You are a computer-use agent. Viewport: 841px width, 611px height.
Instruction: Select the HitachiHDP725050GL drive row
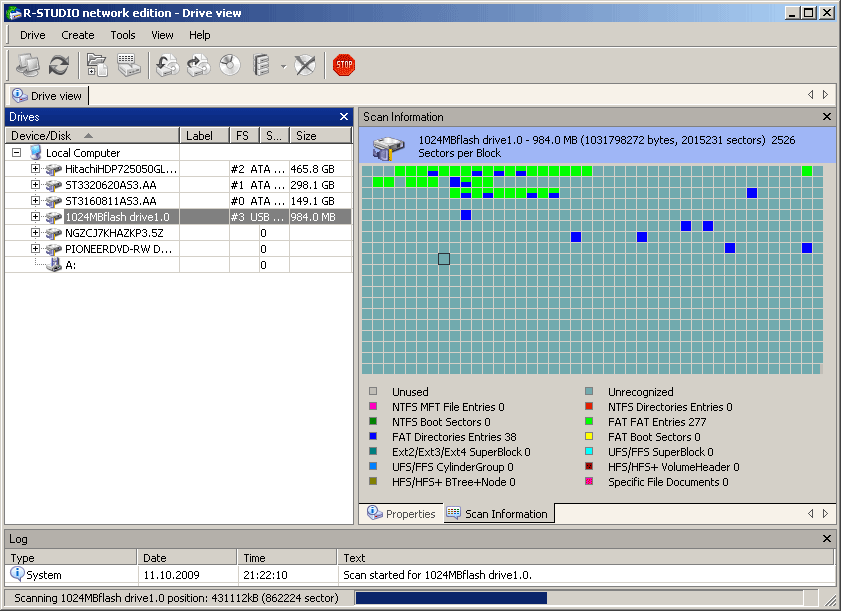pos(178,169)
